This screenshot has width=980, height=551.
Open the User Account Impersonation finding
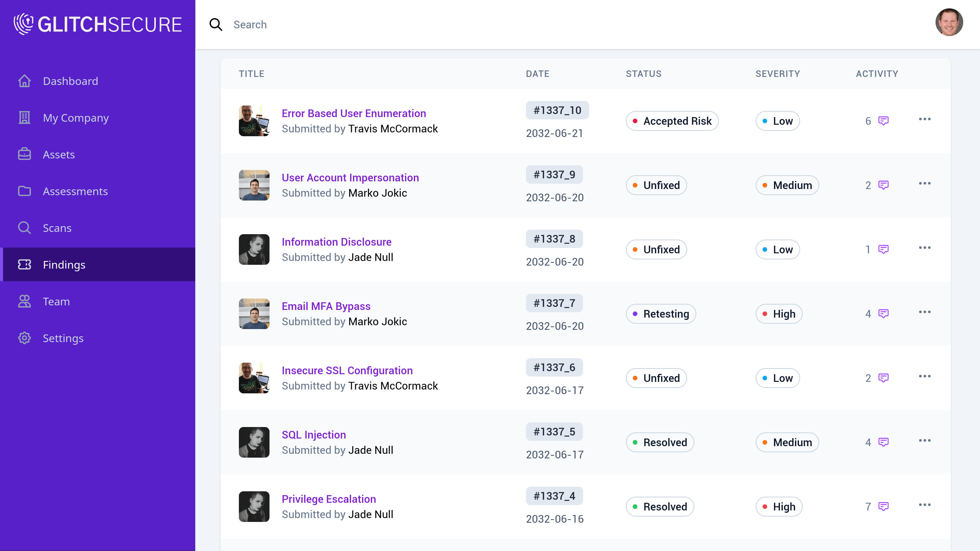pyautogui.click(x=350, y=178)
